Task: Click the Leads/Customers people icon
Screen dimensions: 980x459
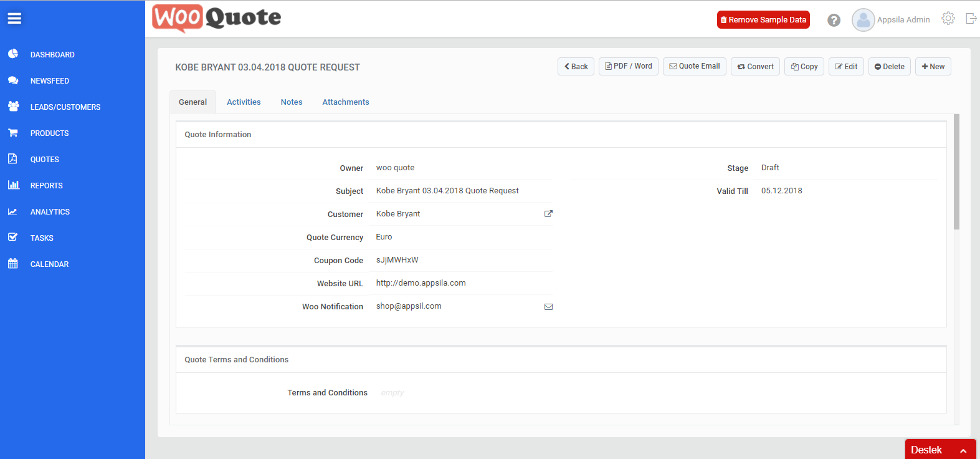Action: (13, 107)
